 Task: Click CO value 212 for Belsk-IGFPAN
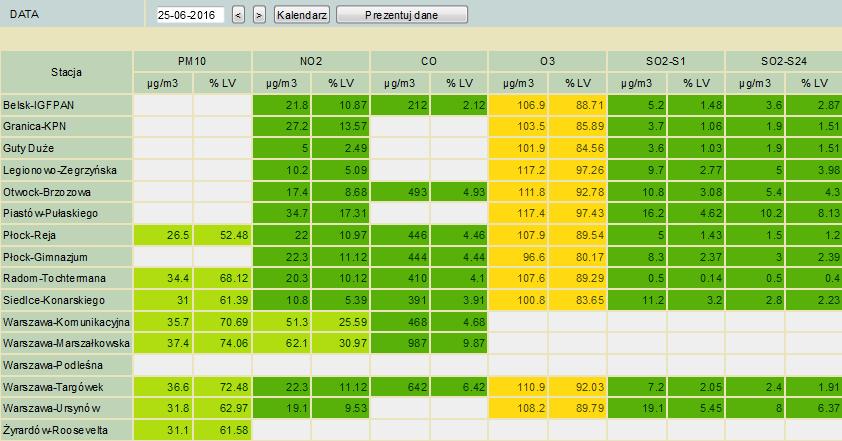tap(400, 105)
